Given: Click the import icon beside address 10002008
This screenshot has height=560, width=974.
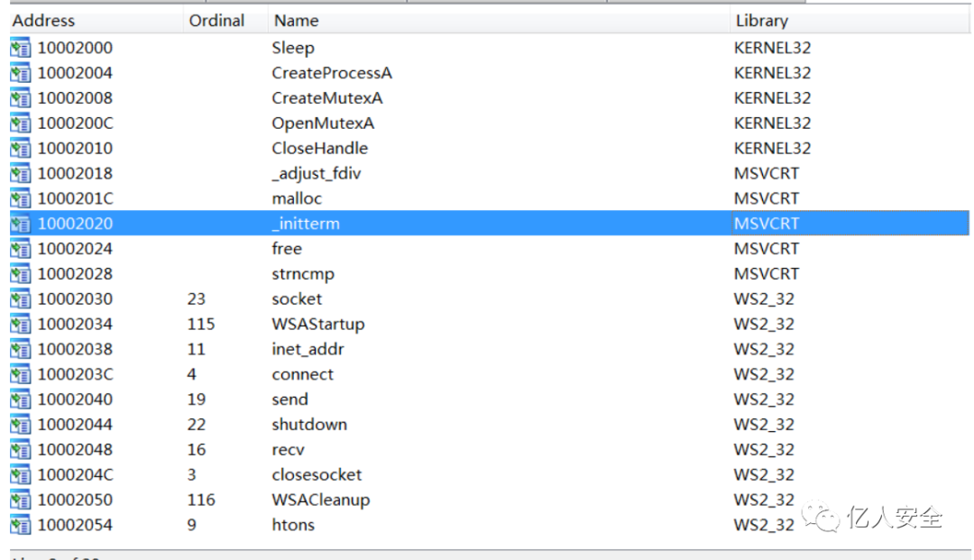Looking at the screenshot, I should [20, 98].
